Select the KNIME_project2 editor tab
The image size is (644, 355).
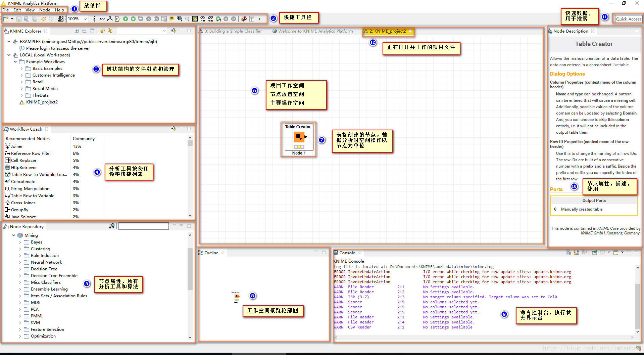point(388,31)
